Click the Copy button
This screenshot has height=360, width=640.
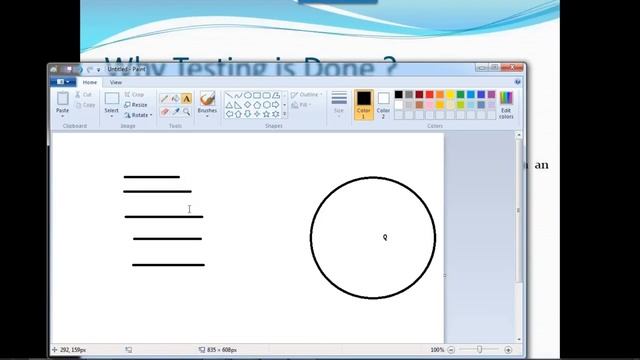[x=85, y=105]
